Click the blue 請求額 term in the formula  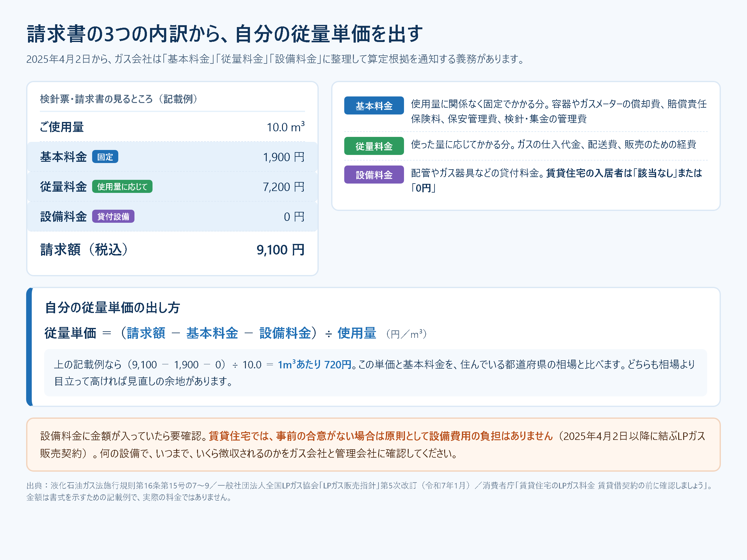pyautogui.click(x=146, y=333)
